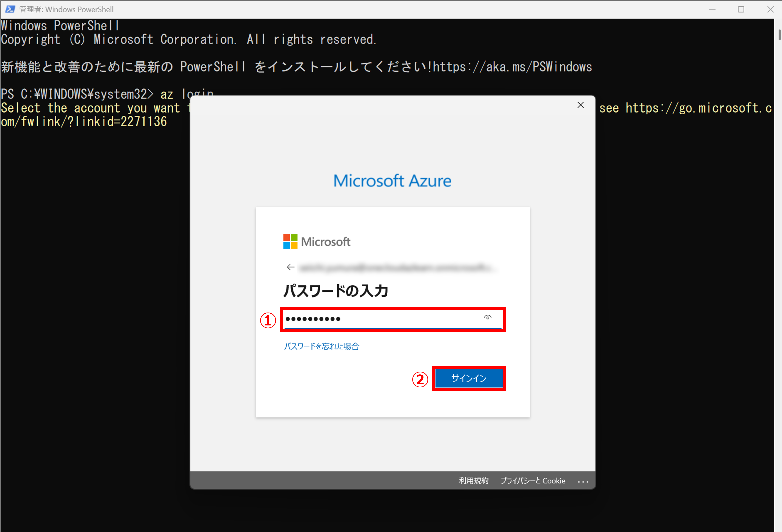Image resolution: width=782 pixels, height=532 pixels.
Task: Open the 利用規約 link in the footer
Action: (473, 481)
